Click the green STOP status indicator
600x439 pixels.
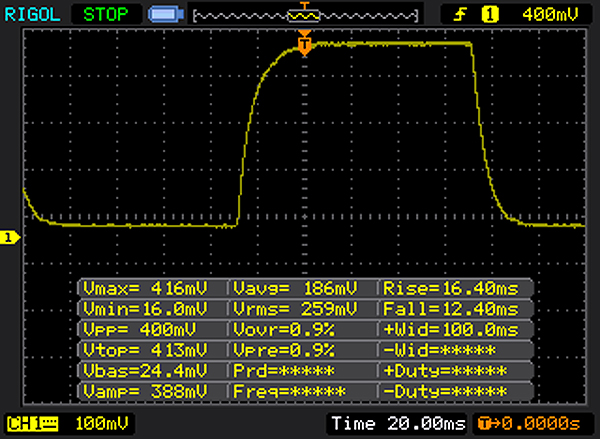pos(106,15)
